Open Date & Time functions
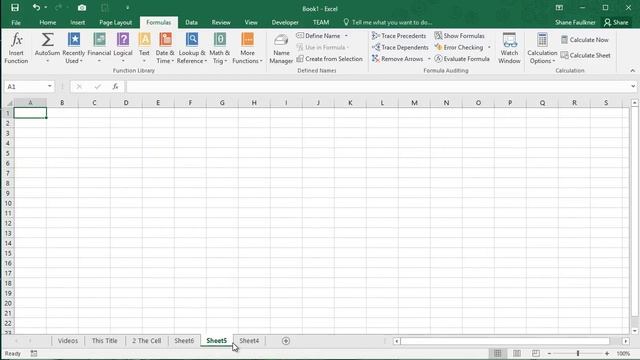 pyautogui.click(x=165, y=48)
